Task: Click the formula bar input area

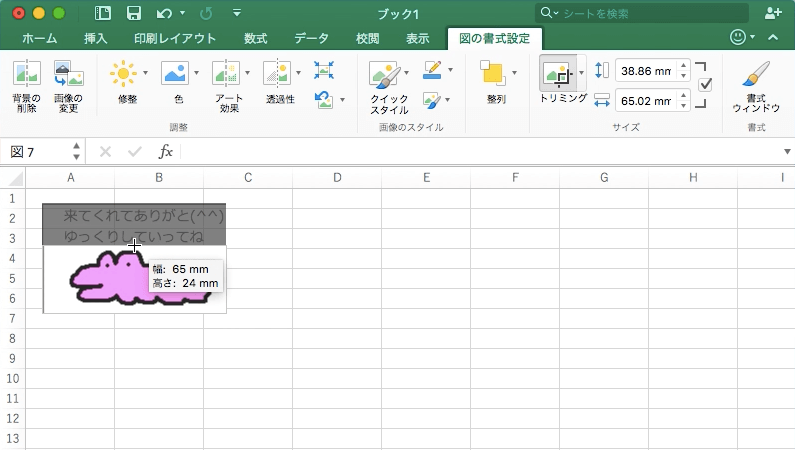Action: pyautogui.click(x=482, y=152)
